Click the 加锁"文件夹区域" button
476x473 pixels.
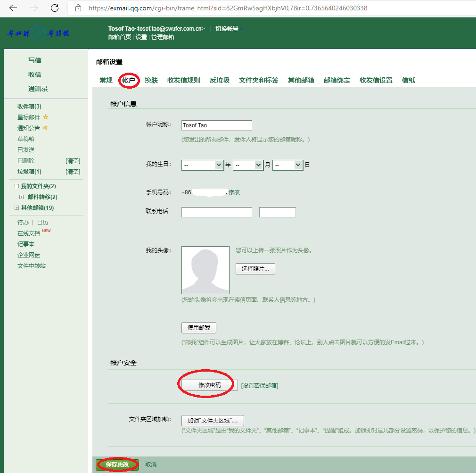click(x=213, y=421)
